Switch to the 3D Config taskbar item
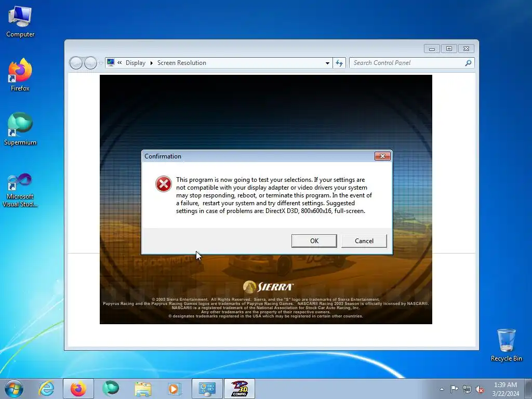 pyautogui.click(x=240, y=389)
